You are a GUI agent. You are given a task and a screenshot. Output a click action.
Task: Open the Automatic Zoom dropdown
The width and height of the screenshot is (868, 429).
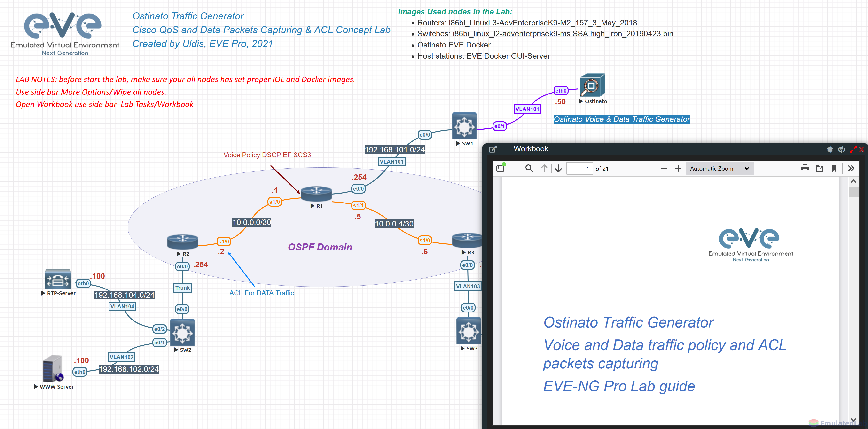pyautogui.click(x=719, y=168)
